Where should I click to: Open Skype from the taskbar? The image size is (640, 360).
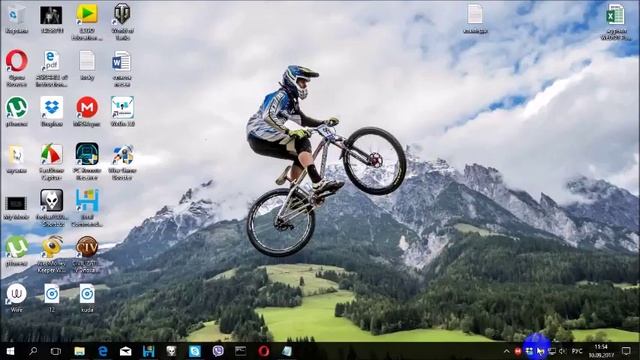tap(195, 351)
